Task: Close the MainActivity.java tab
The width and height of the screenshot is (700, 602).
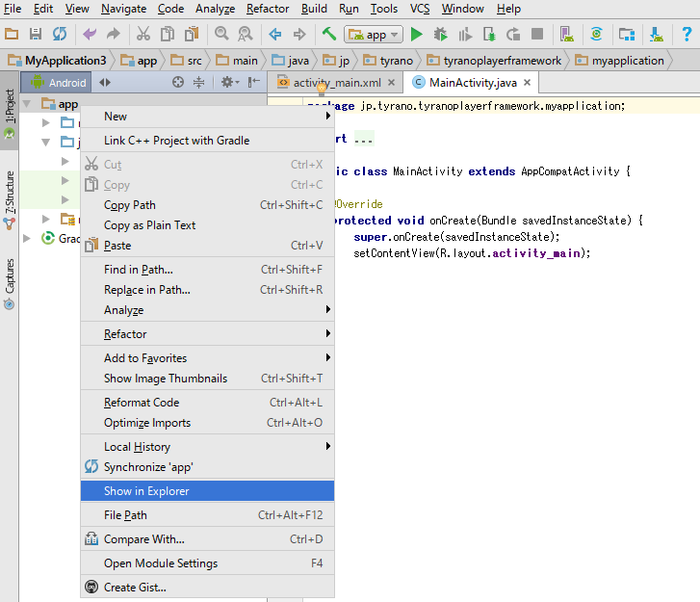Action: tap(528, 83)
